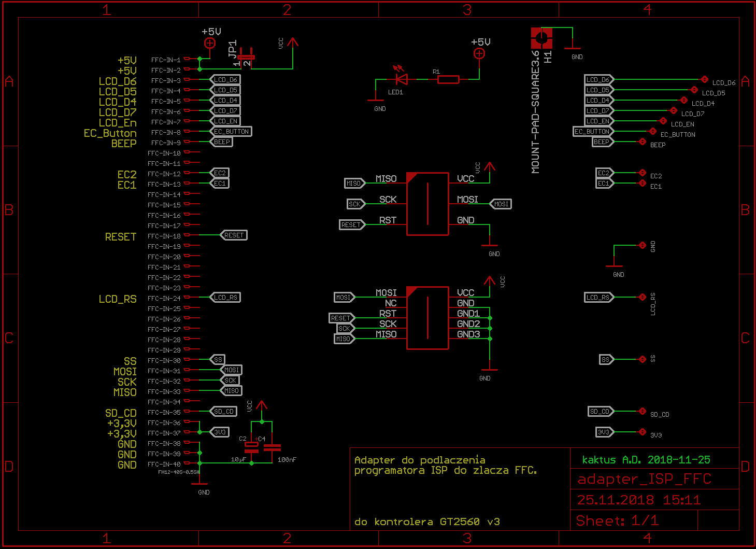Select the H1 square mounting pad symbol
The width and height of the screenshot is (756, 549).
pos(541,37)
